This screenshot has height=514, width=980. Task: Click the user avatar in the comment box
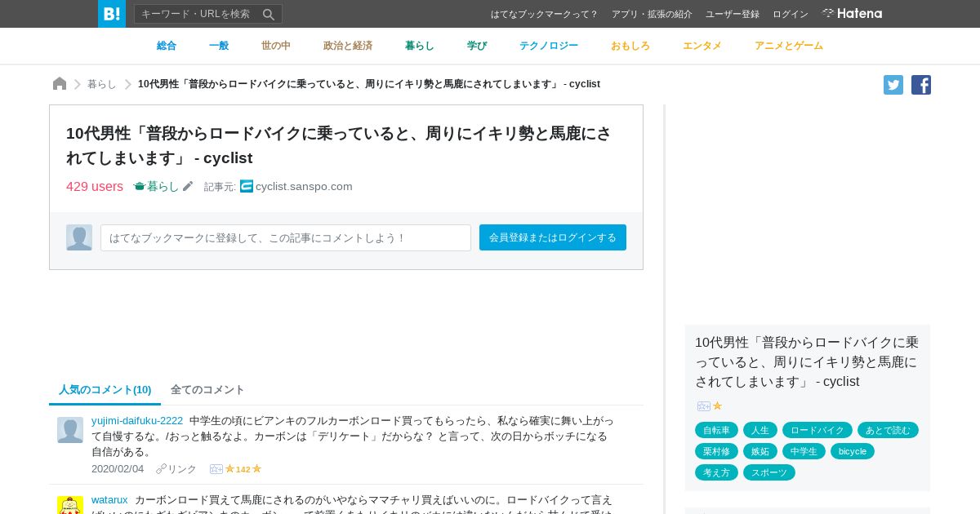click(x=79, y=237)
